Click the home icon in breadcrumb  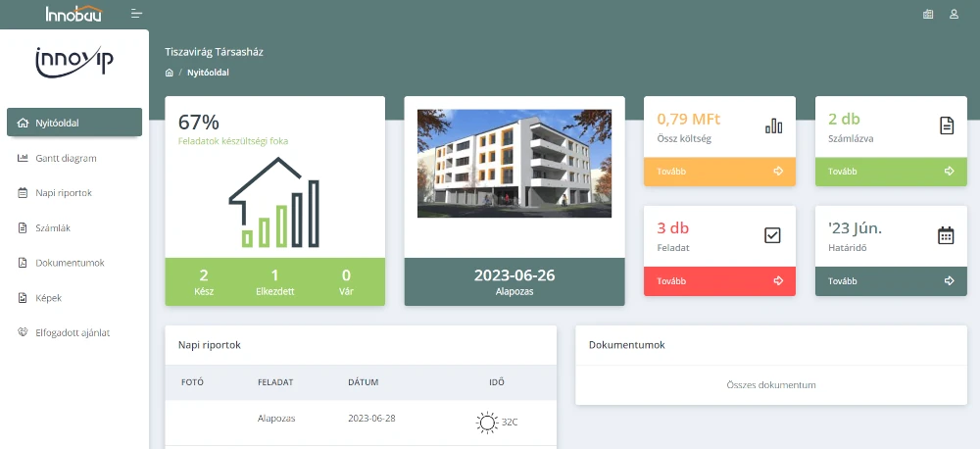point(170,73)
